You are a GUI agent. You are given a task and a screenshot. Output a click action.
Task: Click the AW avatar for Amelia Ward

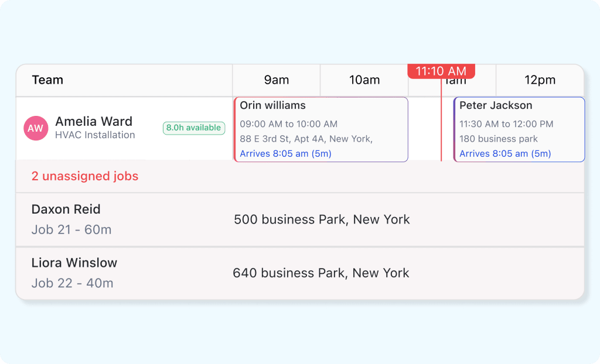pos(36,128)
